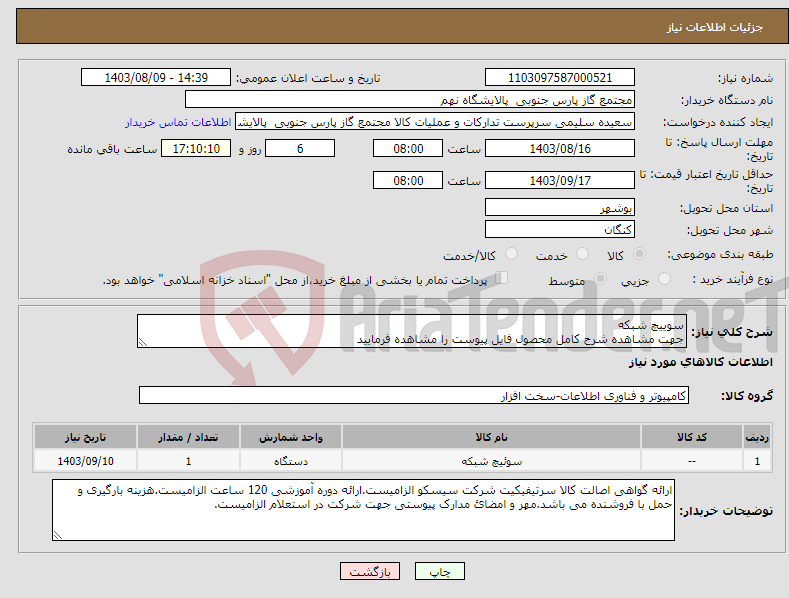Click the تعداد / مقدار column header

188,437
